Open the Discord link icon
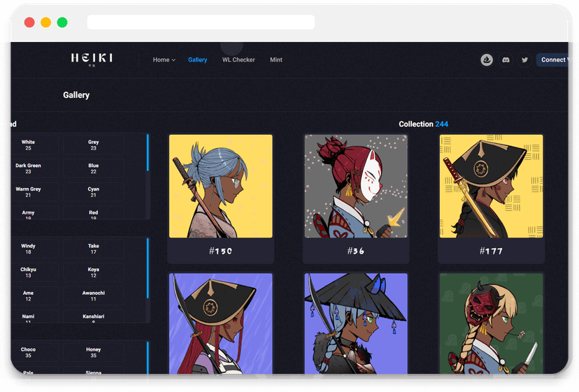579x392 pixels. pos(506,60)
